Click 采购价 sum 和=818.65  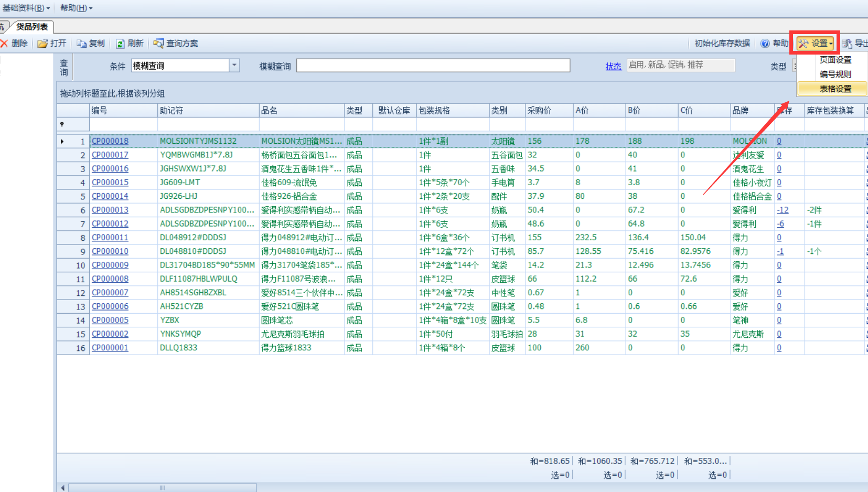(x=550, y=461)
